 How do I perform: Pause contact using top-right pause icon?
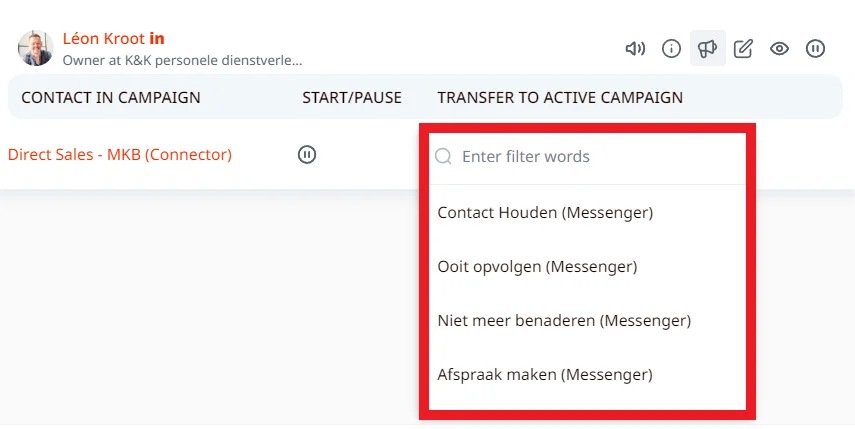click(816, 48)
